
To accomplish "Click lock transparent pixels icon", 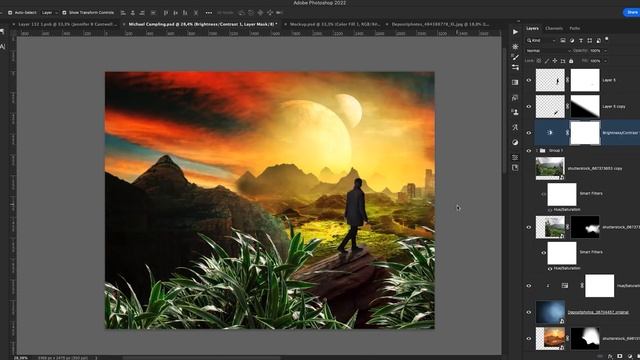I will click(x=539, y=61).
